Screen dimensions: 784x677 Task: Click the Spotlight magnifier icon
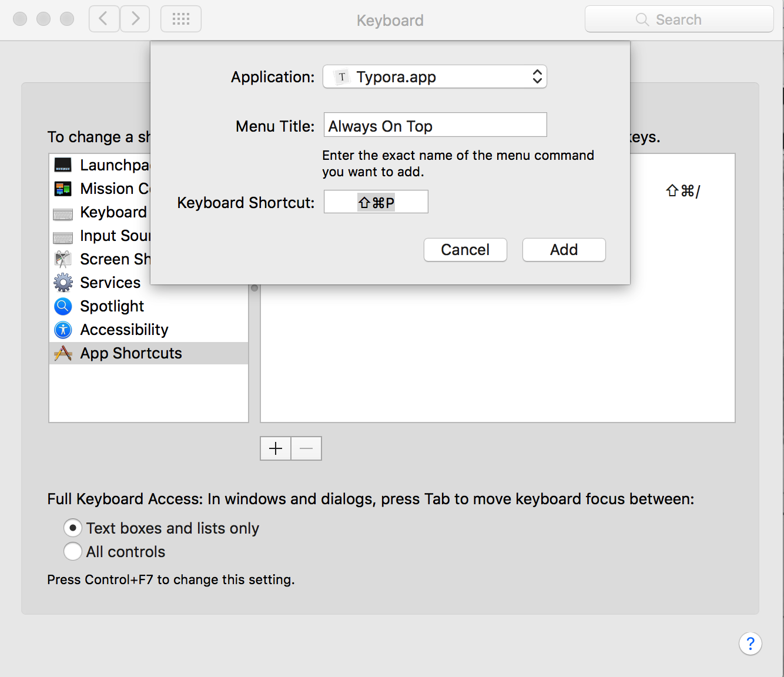(63, 306)
